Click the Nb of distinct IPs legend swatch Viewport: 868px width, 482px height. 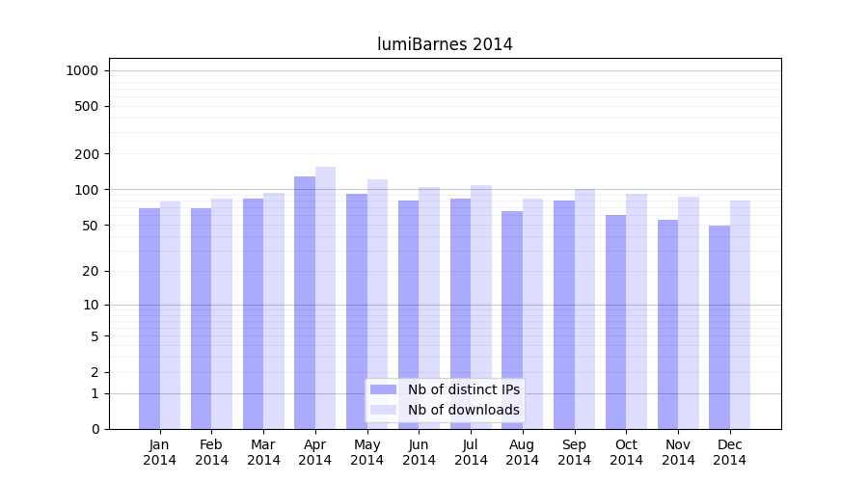coord(383,389)
